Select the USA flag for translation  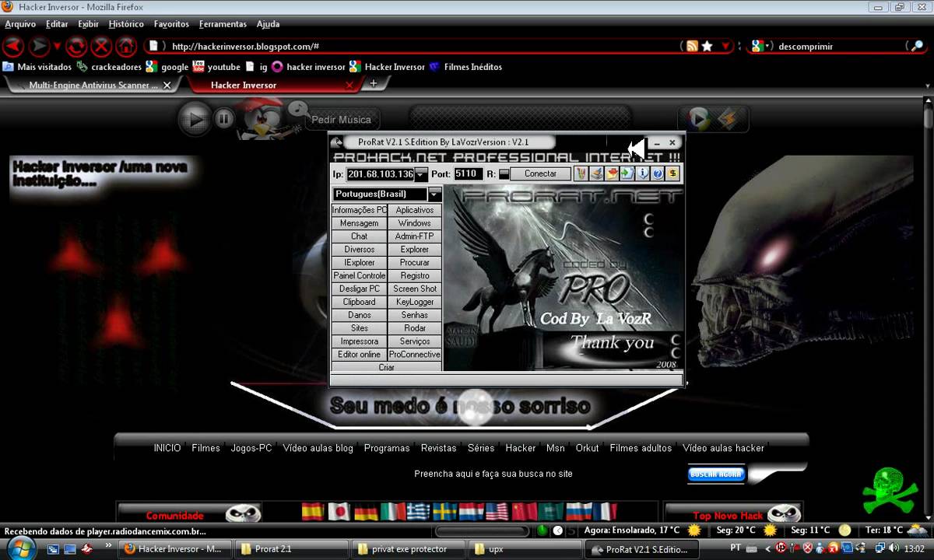coord(497,511)
